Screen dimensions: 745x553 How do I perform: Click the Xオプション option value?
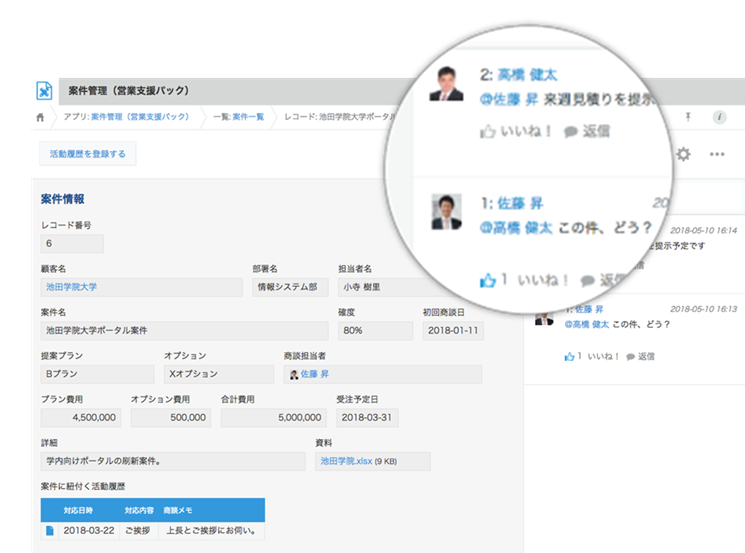tap(219, 374)
